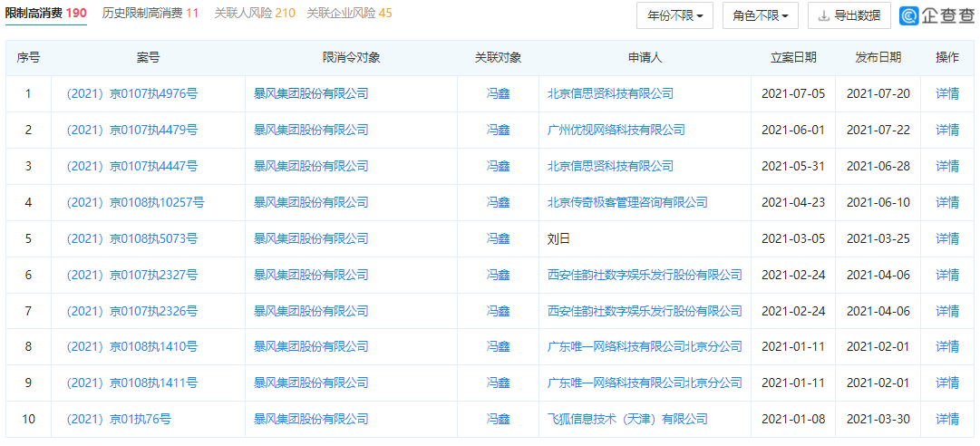Select applicant name 刘日
This screenshot has height=446, width=980.
(558, 238)
